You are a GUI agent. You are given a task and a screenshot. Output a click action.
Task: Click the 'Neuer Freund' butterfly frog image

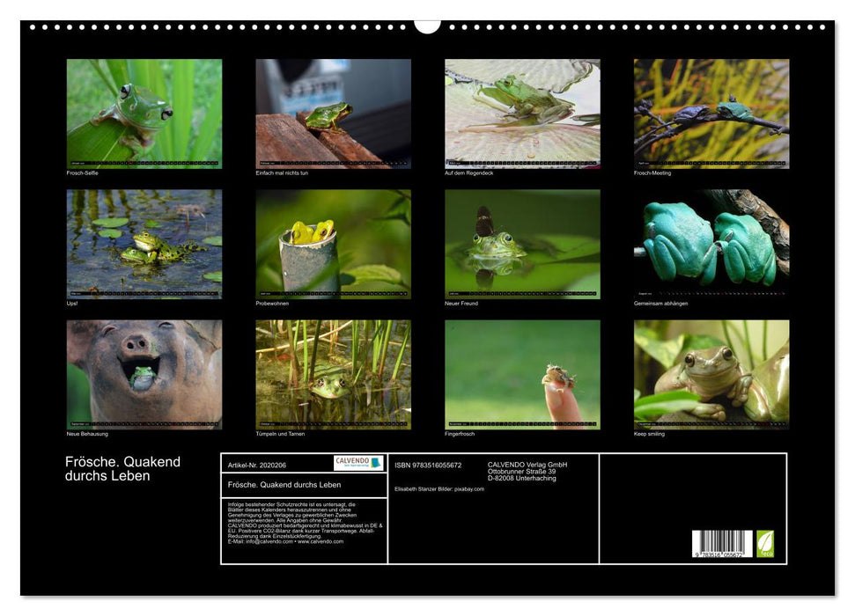coord(522,244)
